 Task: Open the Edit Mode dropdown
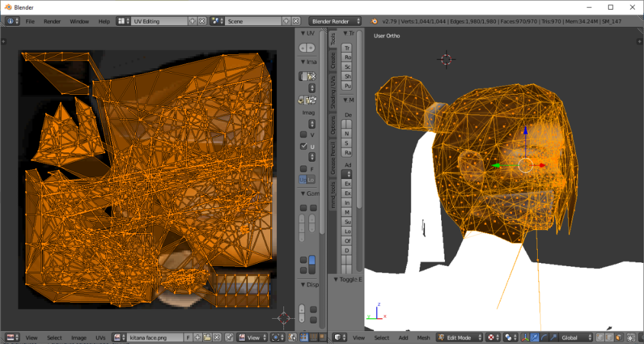[458, 338]
